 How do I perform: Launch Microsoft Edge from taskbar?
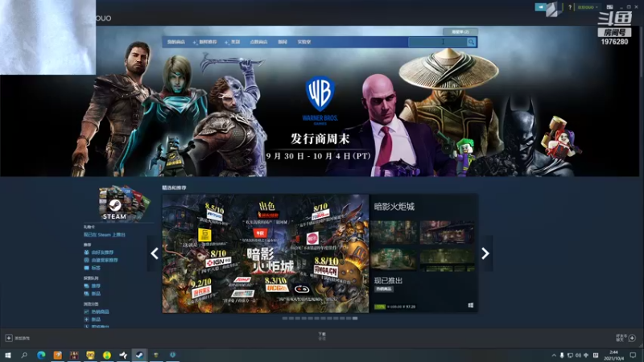(41, 355)
